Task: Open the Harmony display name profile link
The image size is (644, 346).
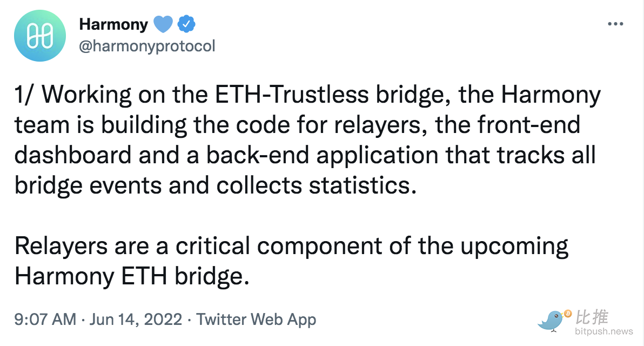Action: 113,24
